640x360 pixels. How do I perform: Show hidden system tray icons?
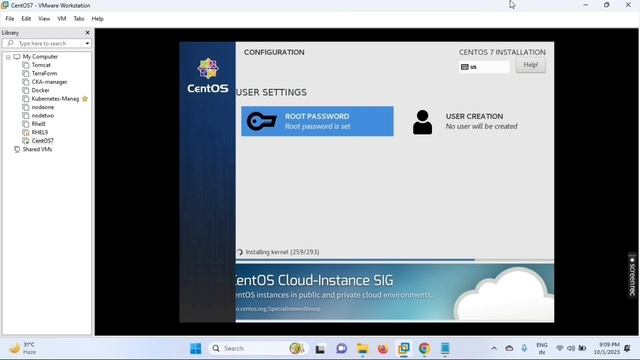pos(494,349)
